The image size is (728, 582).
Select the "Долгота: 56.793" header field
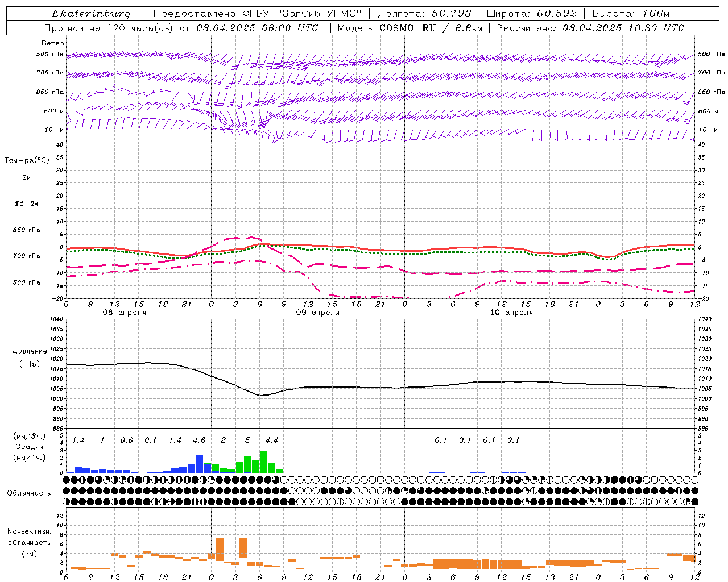pyautogui.click(x=424, y=14)
